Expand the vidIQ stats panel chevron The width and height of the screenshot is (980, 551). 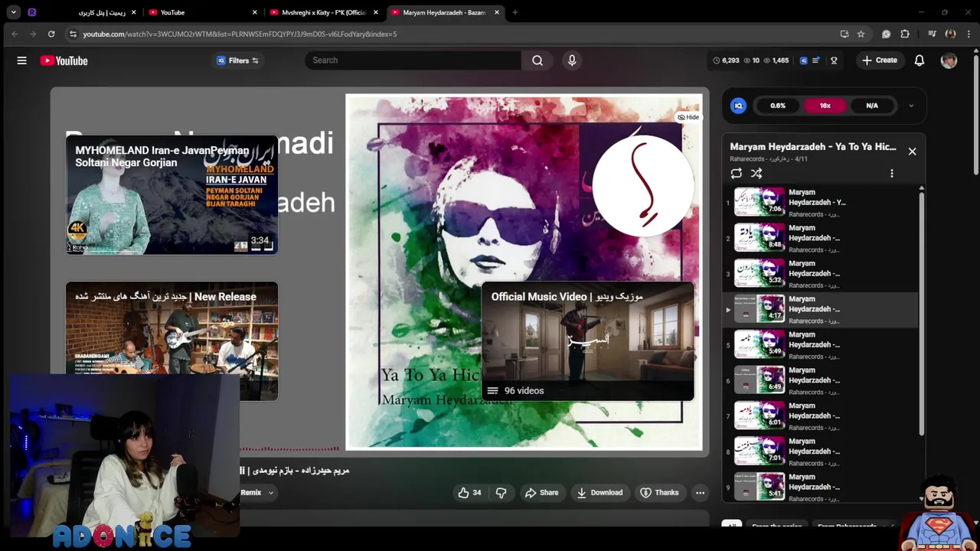(910, 106)
